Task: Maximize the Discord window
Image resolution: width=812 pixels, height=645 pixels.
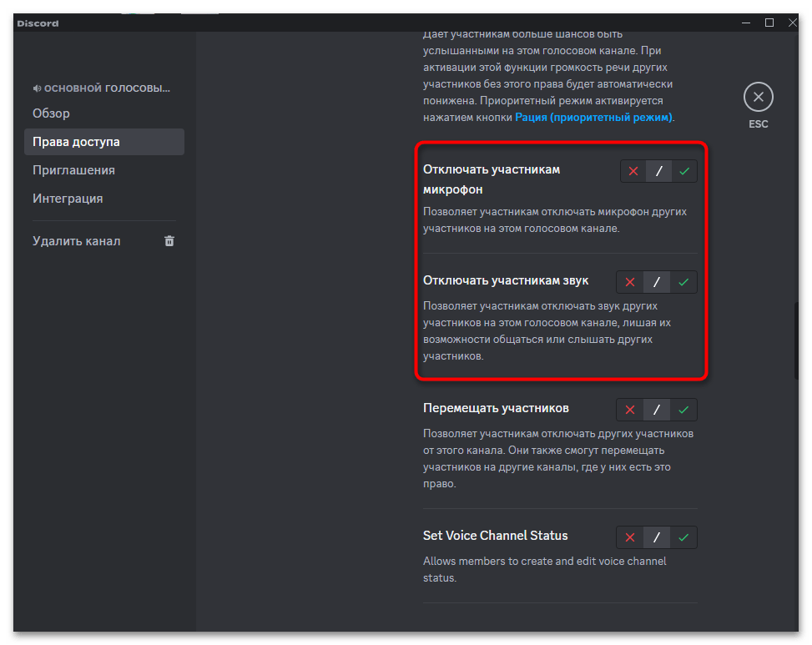Action: click(x=769, y=23)
